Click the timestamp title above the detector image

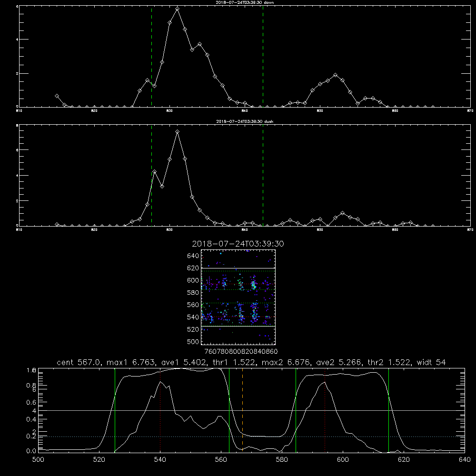tap(238, 244)
